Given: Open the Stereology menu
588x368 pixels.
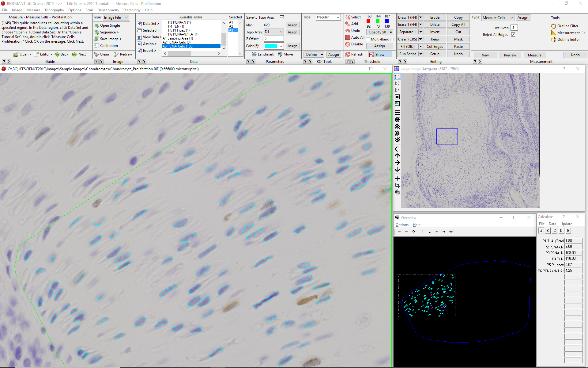Looking at the screenshot, I should click(132, 10).
